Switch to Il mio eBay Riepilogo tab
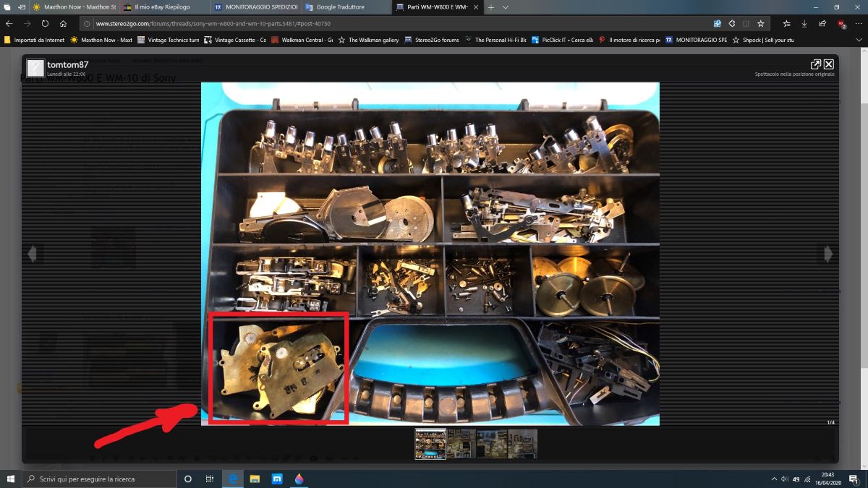 pyautogui.click(x=163, y=7)
